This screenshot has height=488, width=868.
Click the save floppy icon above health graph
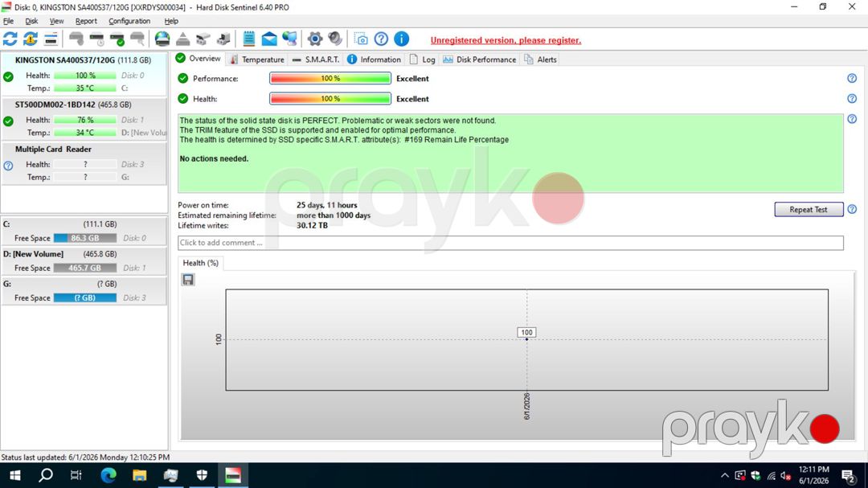coord(188,280)
